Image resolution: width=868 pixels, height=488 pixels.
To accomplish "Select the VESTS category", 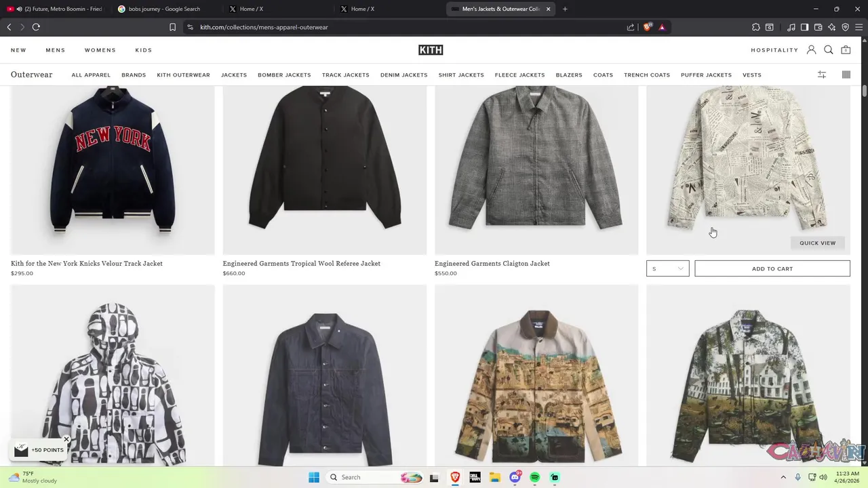I will [752, 75].
